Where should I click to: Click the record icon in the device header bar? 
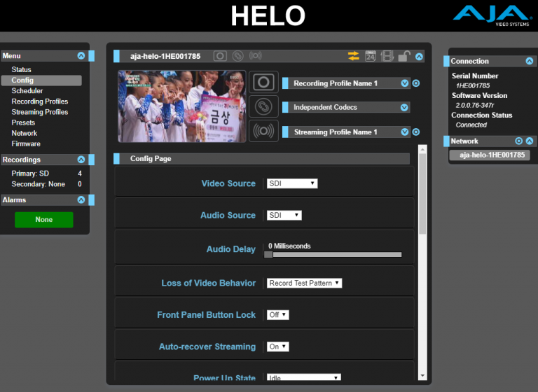point(220,56)
